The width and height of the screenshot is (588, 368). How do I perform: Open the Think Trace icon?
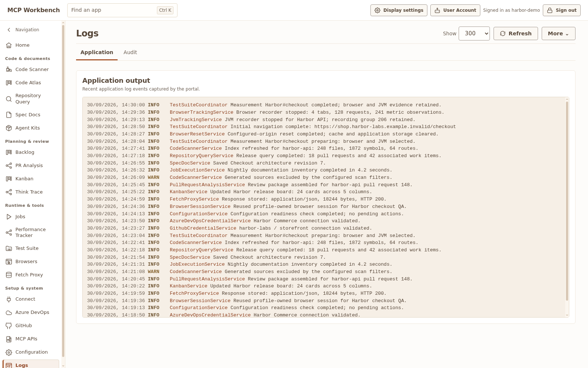click(x=9, y=192)
